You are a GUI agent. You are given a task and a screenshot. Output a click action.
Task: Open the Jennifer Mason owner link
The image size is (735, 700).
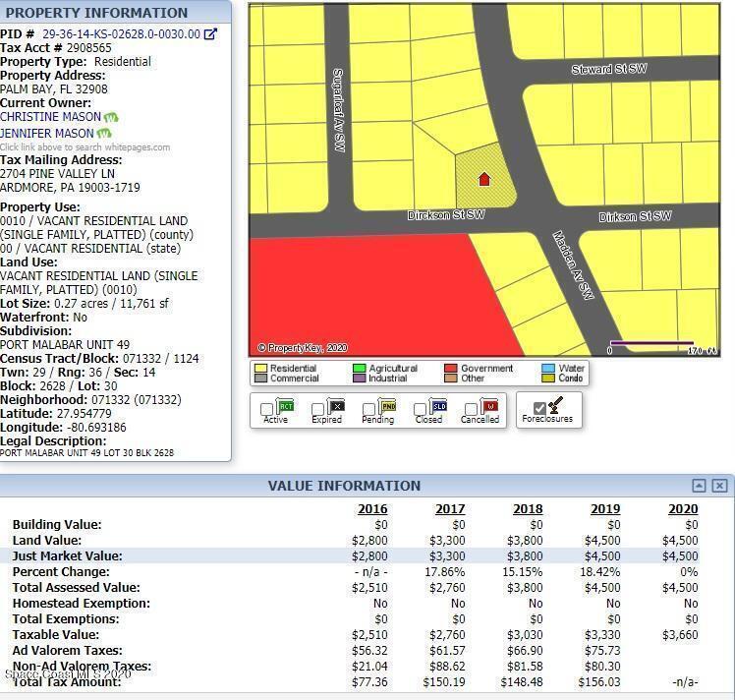click(47, 133)
